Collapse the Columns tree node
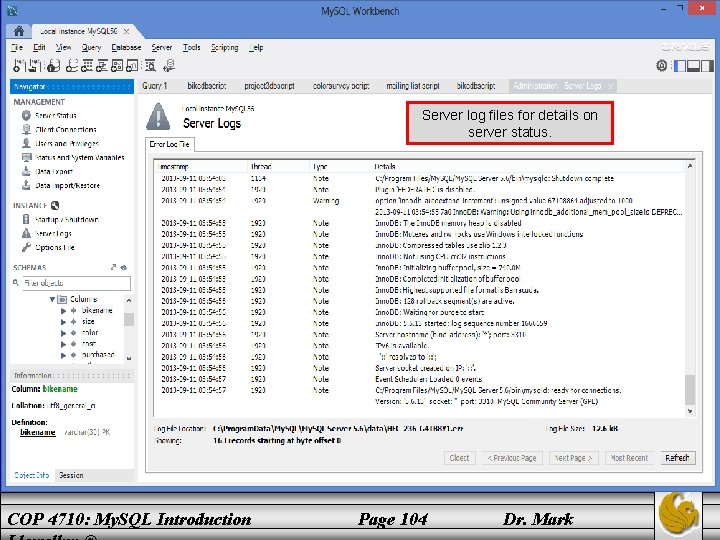Image resolution: width=720 pixels, height=540 pixels. pos(52,299)
